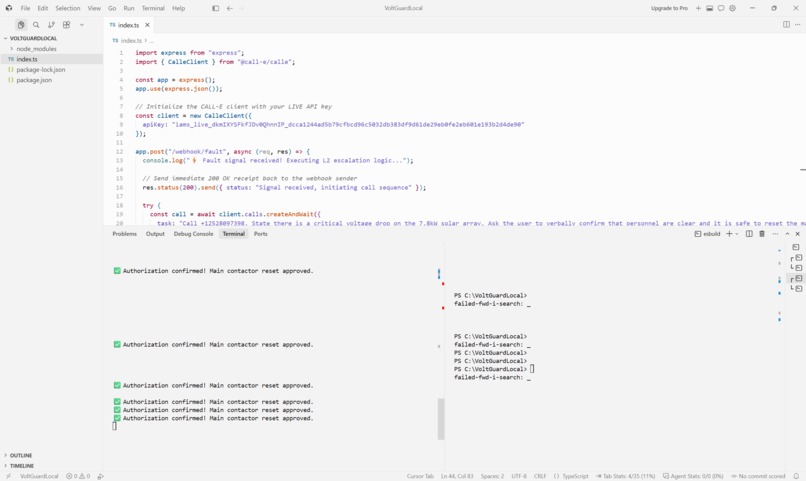Select the last terminal entry in list
The image size is (806, 481).
point(796,288)
